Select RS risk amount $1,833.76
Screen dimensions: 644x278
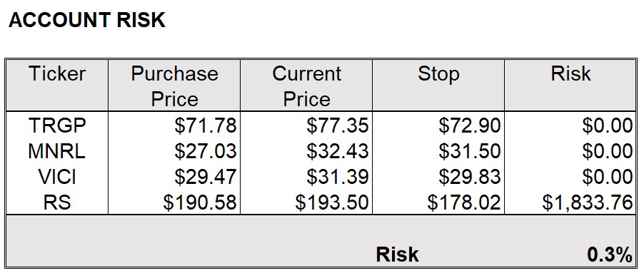pyautogui.click(x=588, y=202)
